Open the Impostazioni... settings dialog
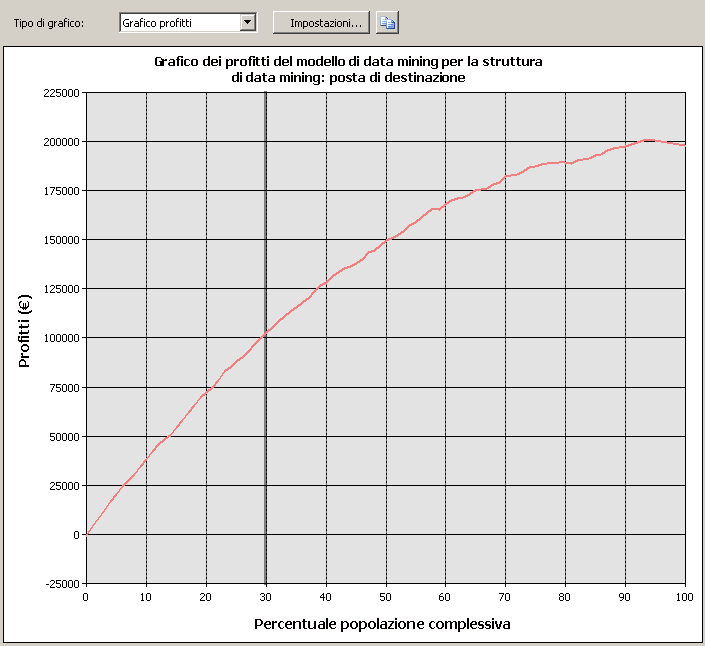This screenshot has height=646, width=705. (x=321, y=23)
